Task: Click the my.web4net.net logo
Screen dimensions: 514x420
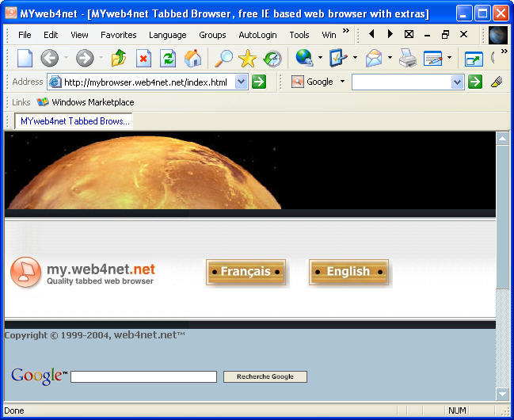Action: click(x=82, y=273)
